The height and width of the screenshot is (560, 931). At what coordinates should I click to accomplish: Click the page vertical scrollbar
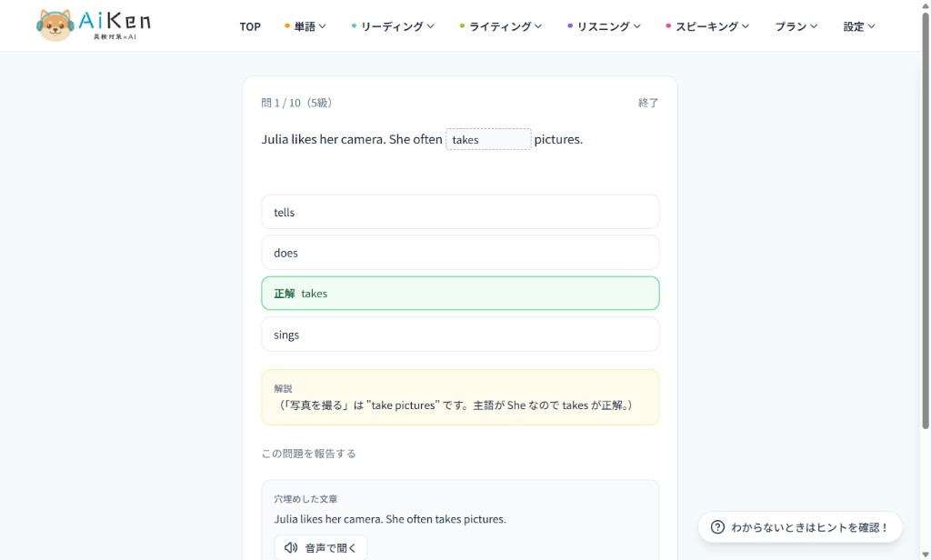925,220
